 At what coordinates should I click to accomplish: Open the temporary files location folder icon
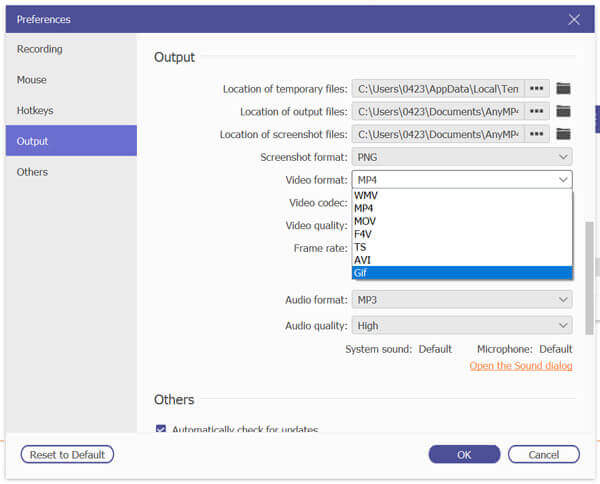click(x=563, y=89)
